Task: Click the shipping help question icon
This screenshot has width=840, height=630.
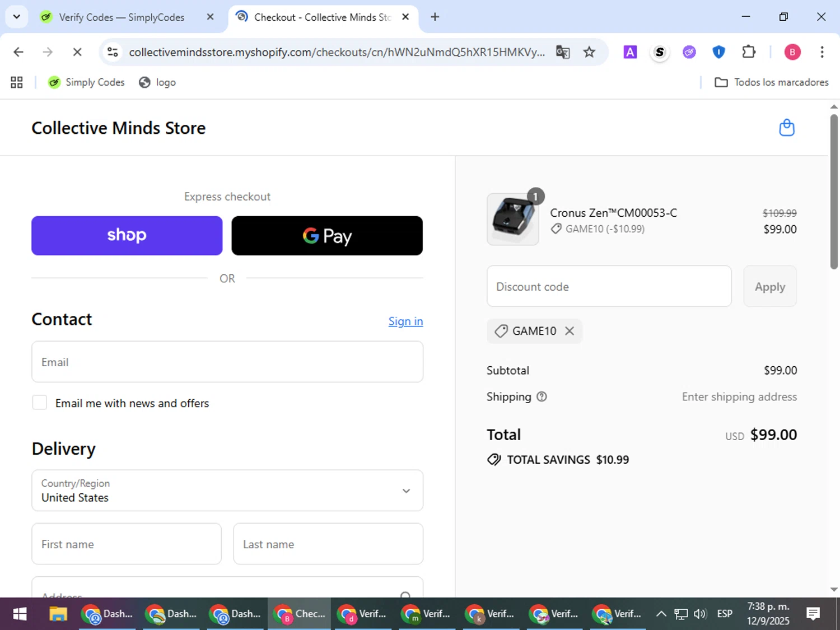Action: 542,396
